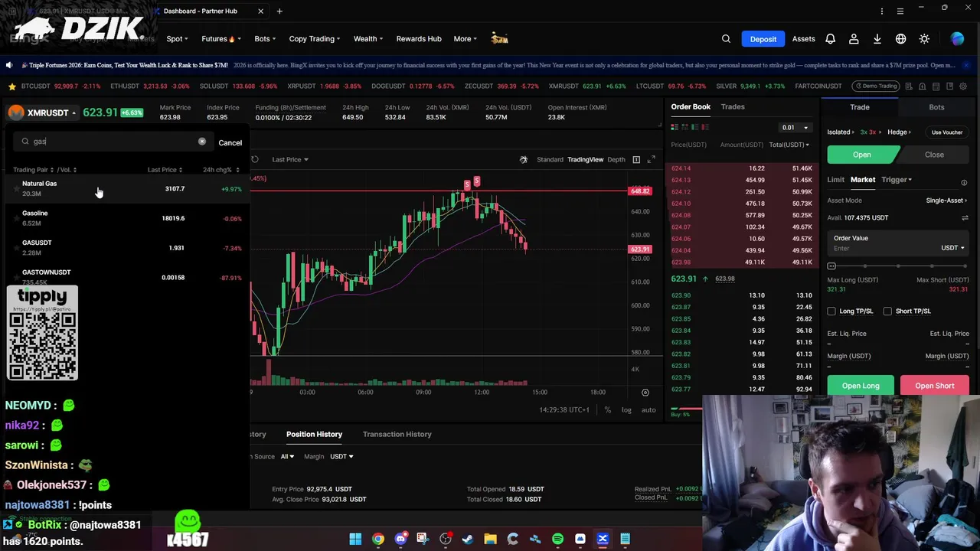Cancel the pair search
Image resolution: width=980 pixels, height=551 pixels.
pyautogui.click(x=230, y=142)
